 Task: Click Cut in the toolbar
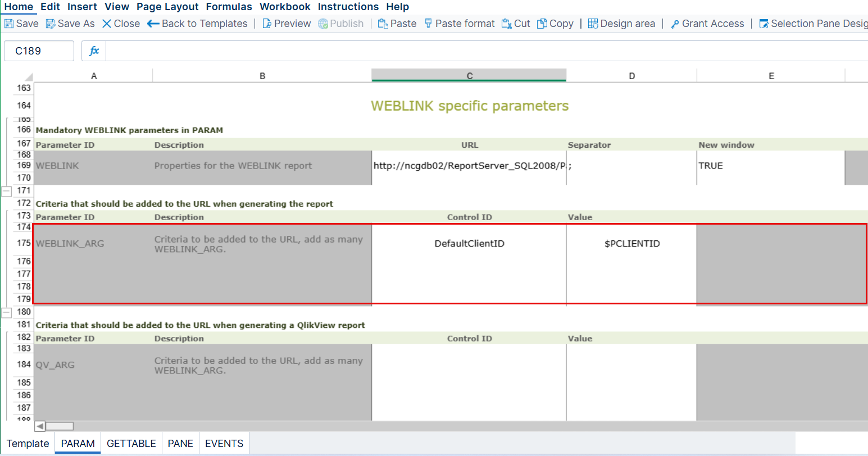pos(516,24)
